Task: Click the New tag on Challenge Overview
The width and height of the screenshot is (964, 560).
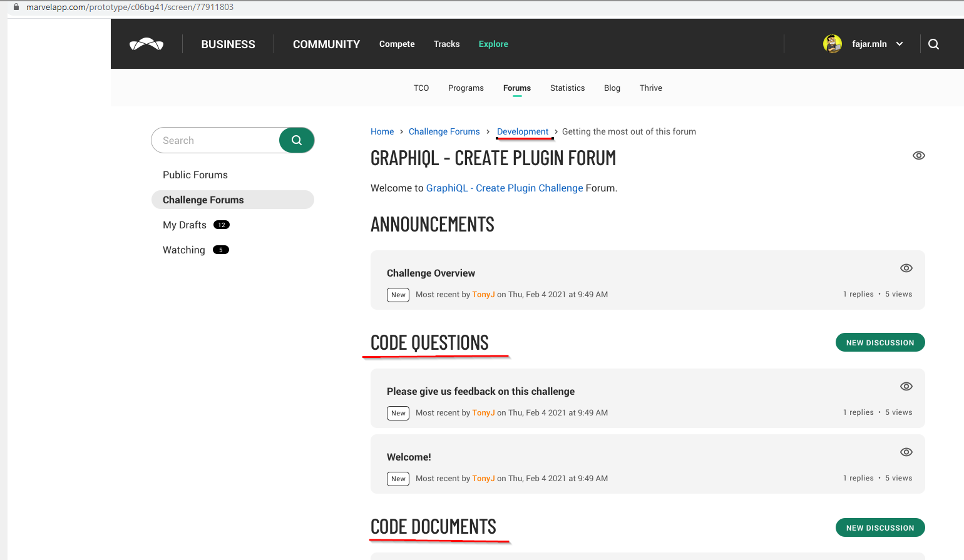Action: point(398,295)
